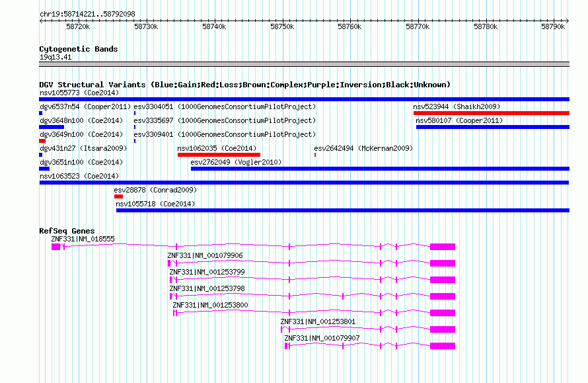The height and width of the screenshot is (383, 588).
Task: Click the blue esv2762049 gain bar
Action: 381,169
